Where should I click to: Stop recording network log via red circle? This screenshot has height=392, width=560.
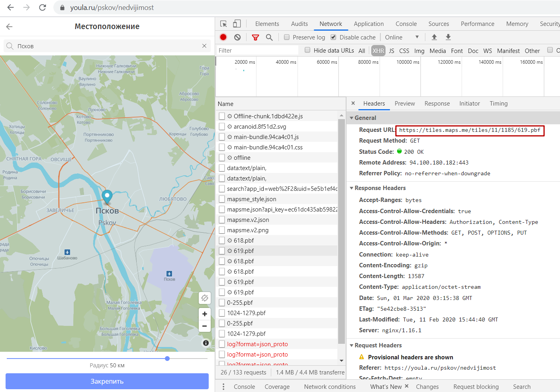[223, 37]
